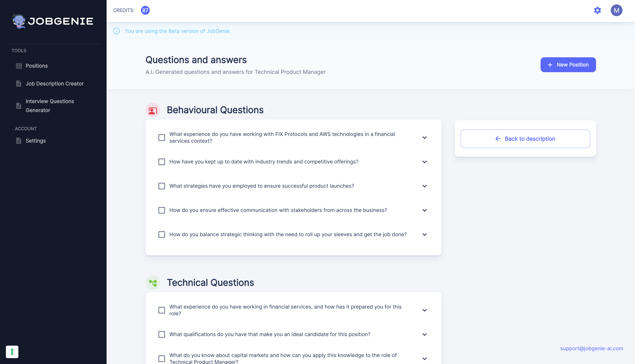The height and width of the screenshot is (364, 635).
Task: Check the successful product launches question
Action: (162, 186)
